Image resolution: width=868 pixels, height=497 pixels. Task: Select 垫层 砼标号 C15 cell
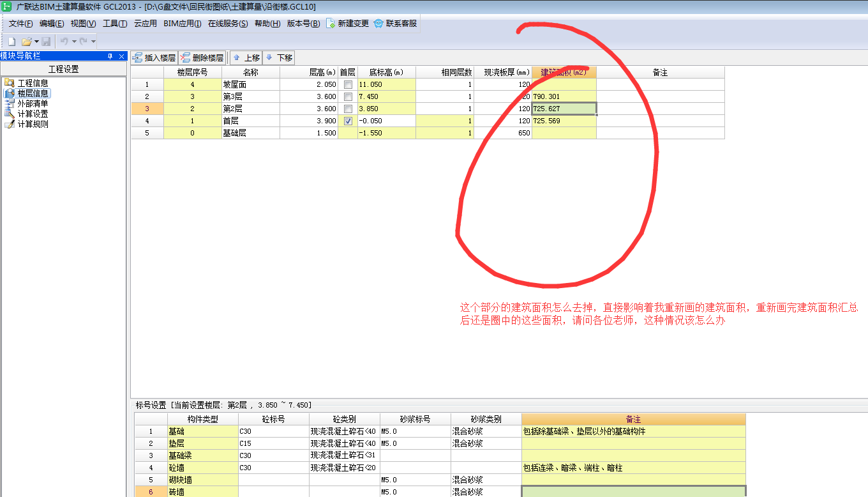[x=274, y=443]
